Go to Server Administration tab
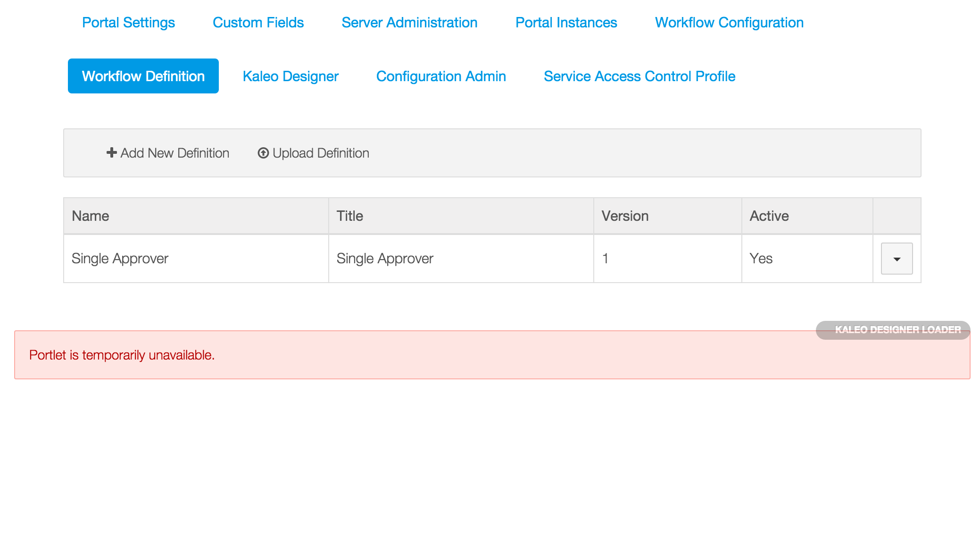 click(409, 23)
